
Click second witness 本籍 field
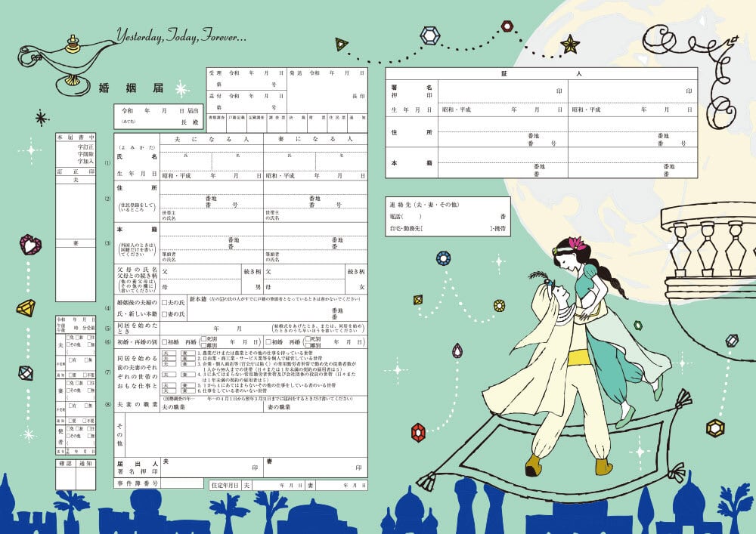coord(633,162)
